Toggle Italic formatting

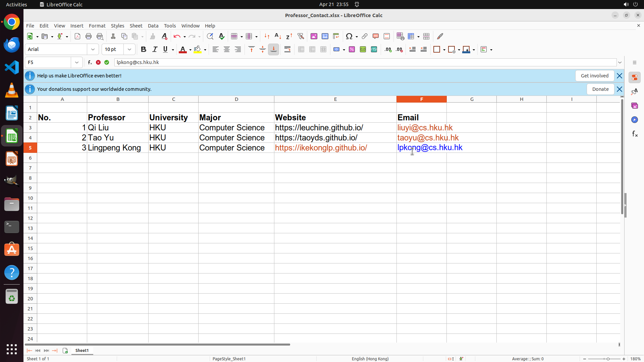(x=155, y=50)
